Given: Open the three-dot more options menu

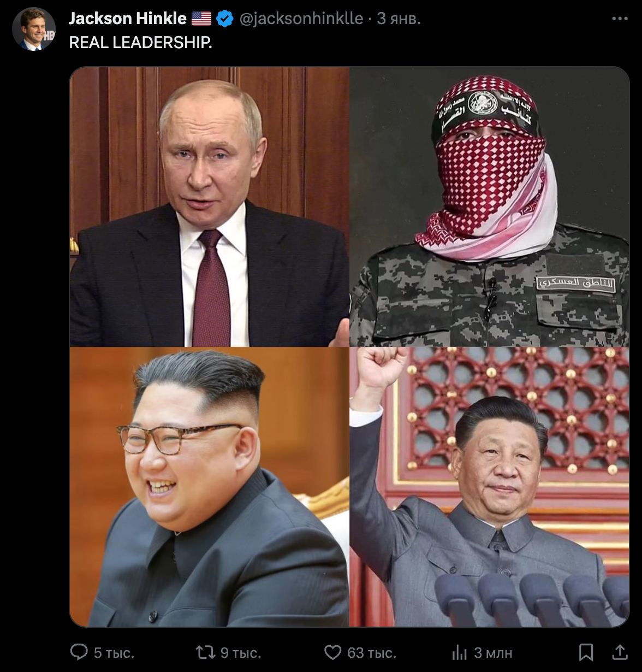Looking at the screenshot, I should coord(620,19).
